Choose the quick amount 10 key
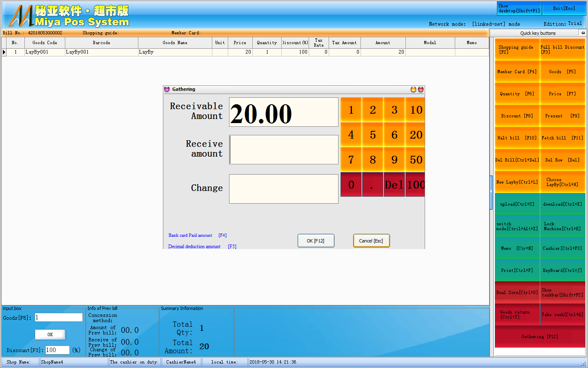The image size is (588, 368). pos(416,110)
